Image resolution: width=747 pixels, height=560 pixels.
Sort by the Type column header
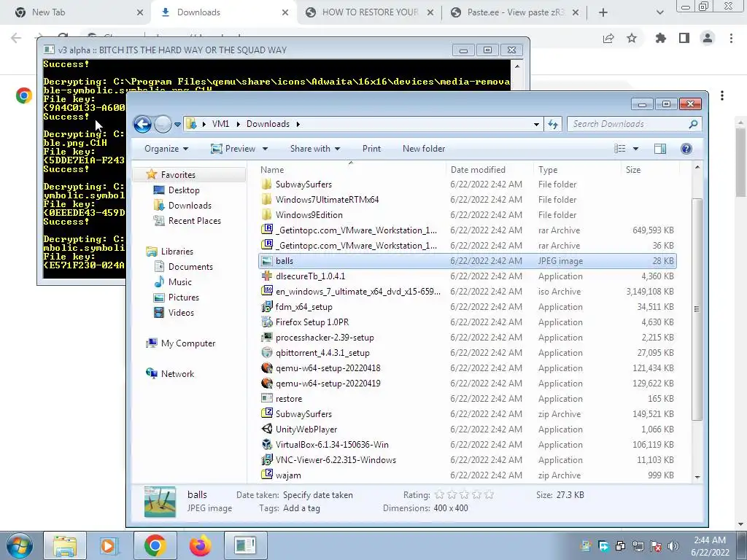point(548,169)
